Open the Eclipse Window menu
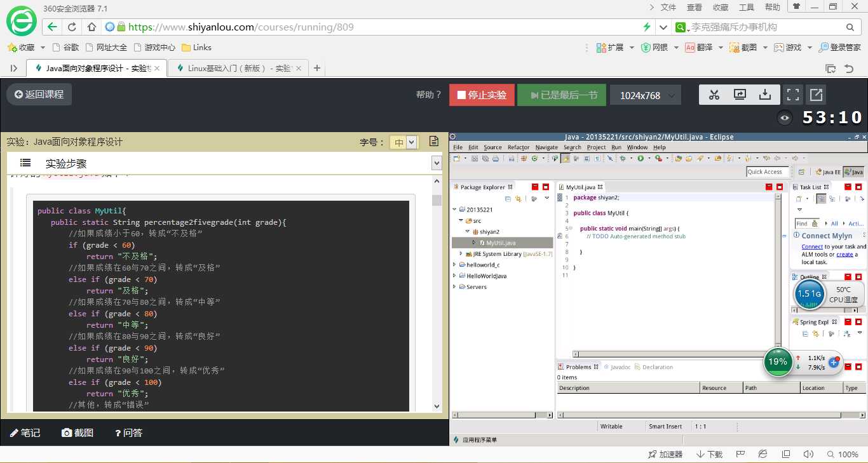 [x=637, y=147]
